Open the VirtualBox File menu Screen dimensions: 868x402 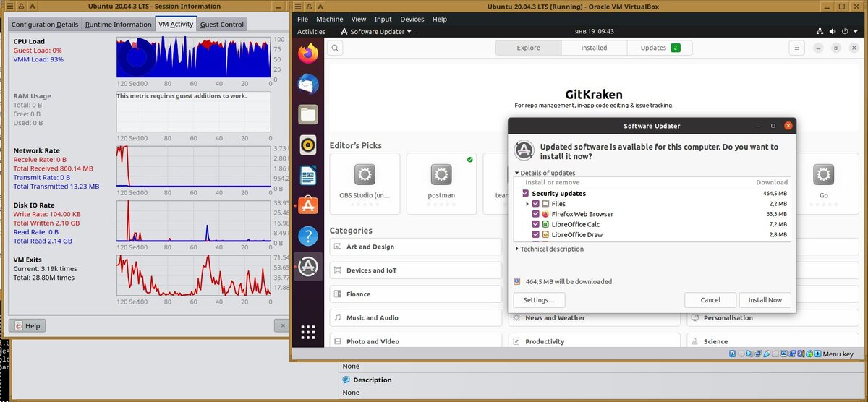coord(302,20)
